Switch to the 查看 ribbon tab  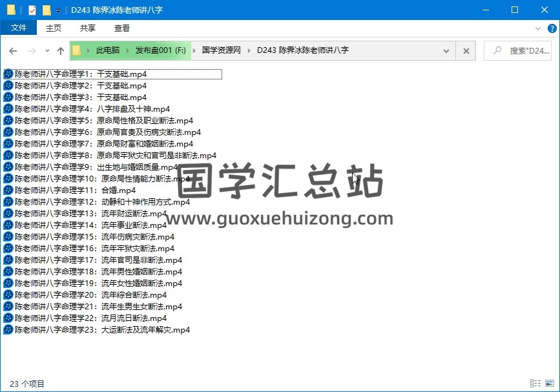(x=122, y=28)
